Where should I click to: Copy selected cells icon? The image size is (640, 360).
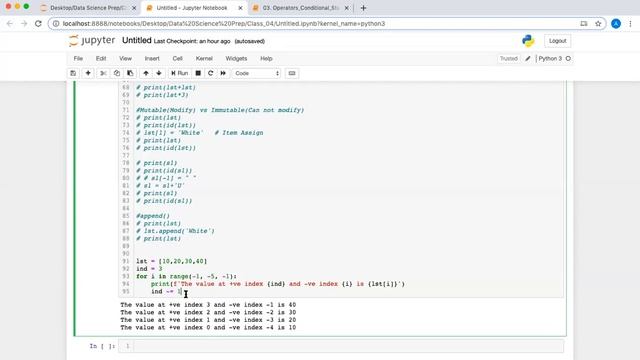pyautogui.click(x=117, y=73)
